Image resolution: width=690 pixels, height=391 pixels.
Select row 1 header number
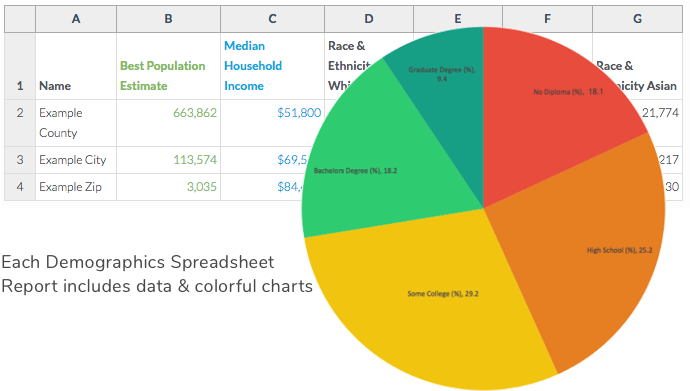(x=20, y=66)
